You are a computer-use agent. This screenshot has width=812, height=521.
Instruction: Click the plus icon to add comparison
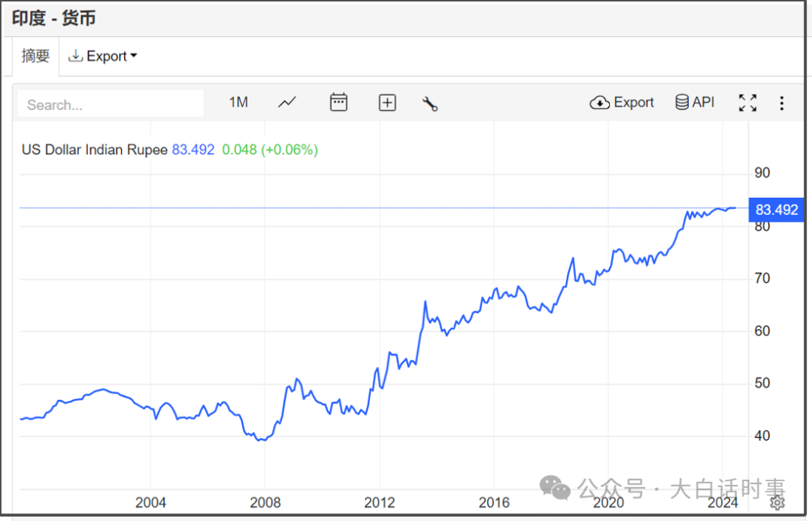pyautogui.click(x=387, y=103)
